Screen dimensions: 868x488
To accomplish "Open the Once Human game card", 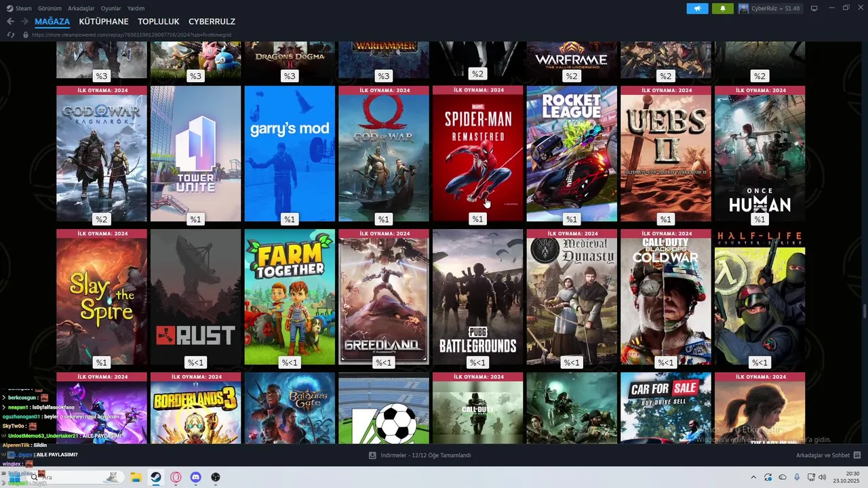I will 759,154.
